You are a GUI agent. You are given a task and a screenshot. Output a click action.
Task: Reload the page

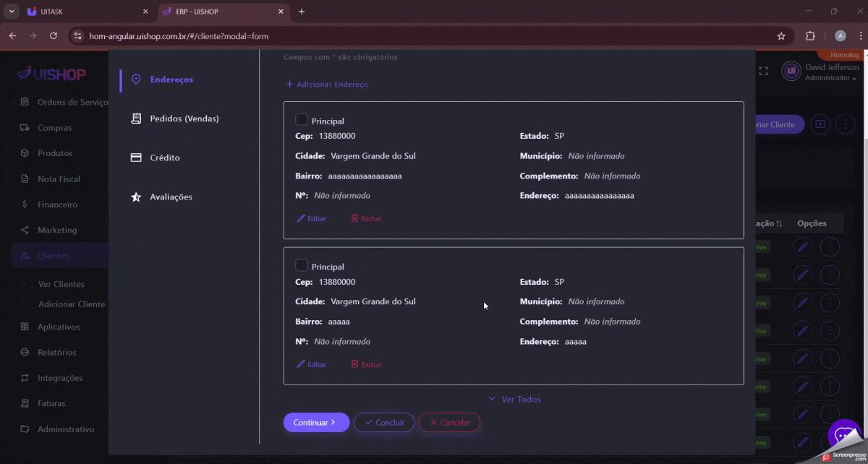(x=54, y=36)
